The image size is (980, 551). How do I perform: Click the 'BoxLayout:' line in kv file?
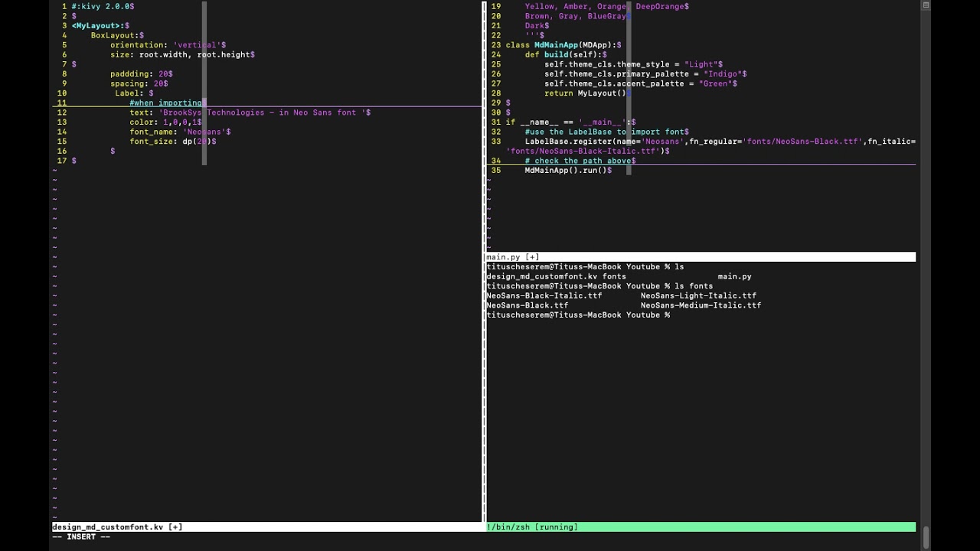[117, 35]
